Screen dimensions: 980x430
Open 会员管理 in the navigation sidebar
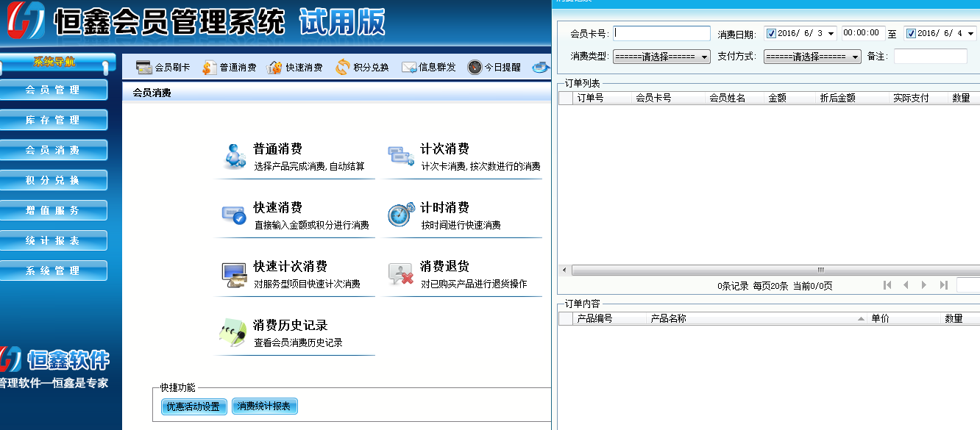point(53,90)
